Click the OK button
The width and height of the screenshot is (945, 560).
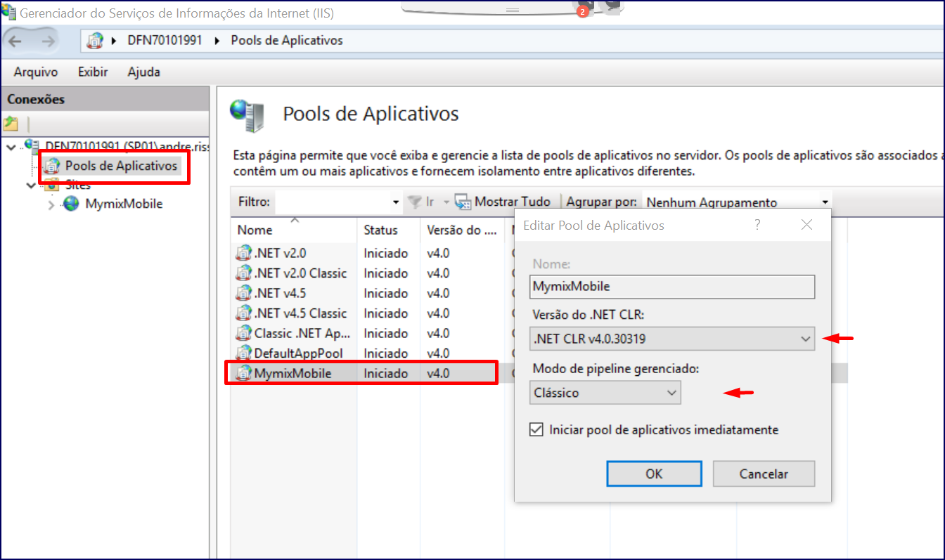click(654, 474)
